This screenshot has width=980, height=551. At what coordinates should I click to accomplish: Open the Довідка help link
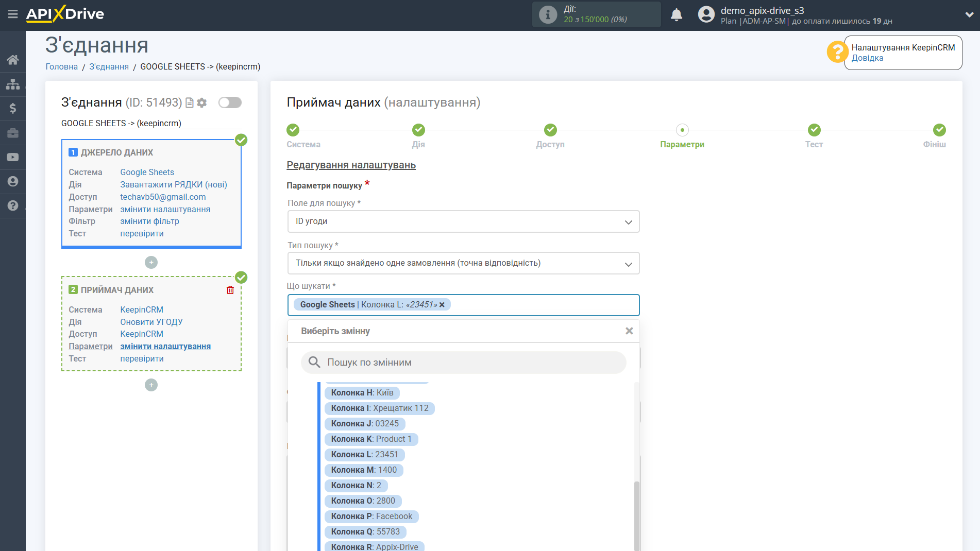(867, 58)
